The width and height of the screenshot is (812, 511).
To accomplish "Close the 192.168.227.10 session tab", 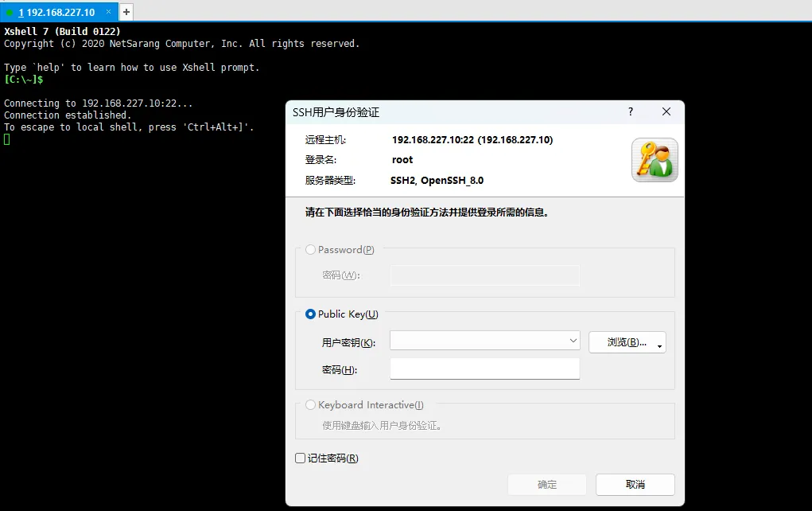I will (x=108, y=11).
